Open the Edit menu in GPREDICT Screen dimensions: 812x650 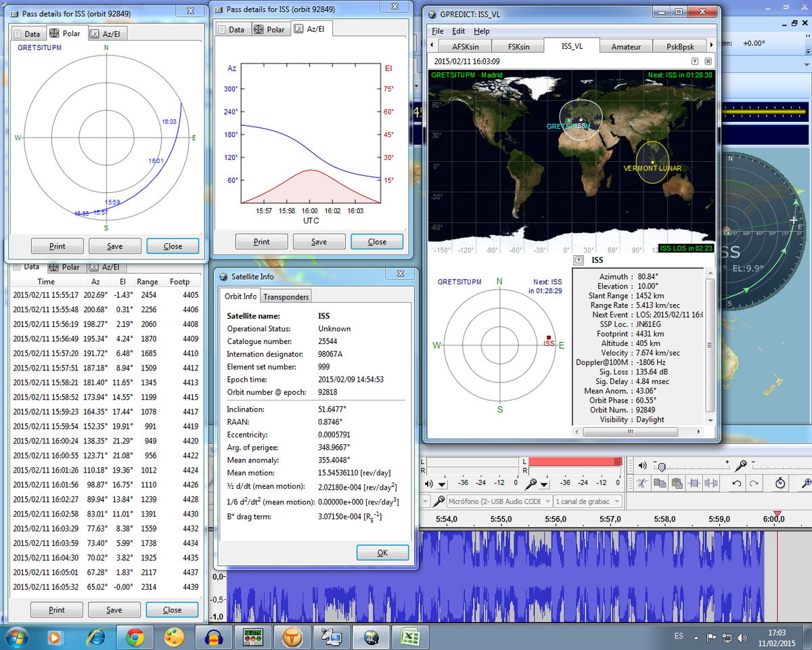(x=458, y=31)
